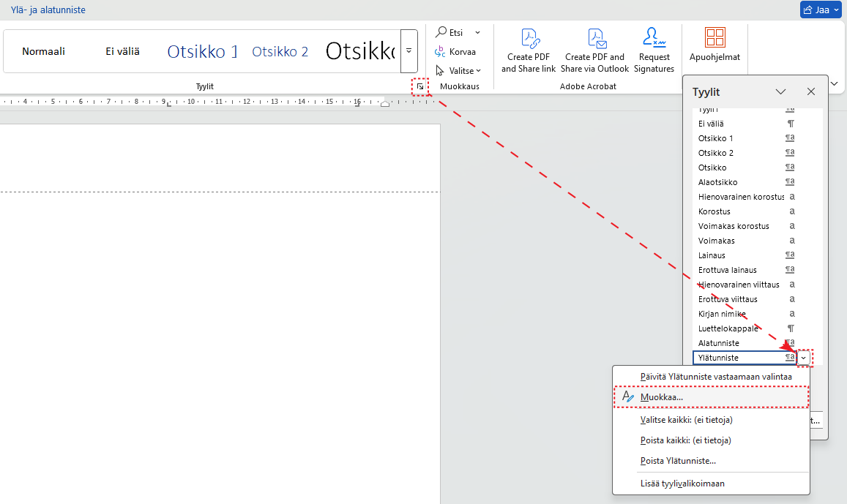This screenshot has height=504, width=847.
Task: Select Poista Ylätunniste... menu entry
Action: point(677,461)
